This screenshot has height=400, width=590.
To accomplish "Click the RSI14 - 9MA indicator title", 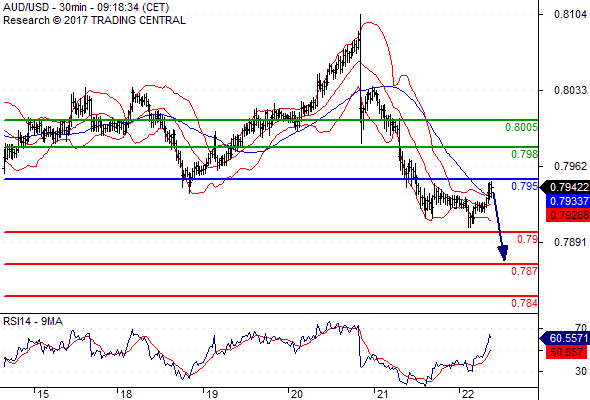I will coord(33,321).
